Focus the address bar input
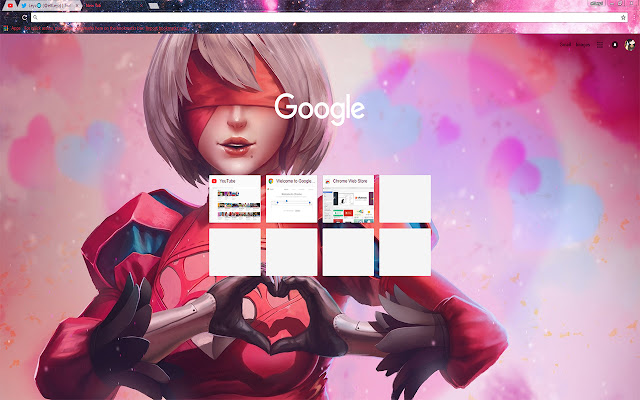640x400 pixels. pos(329,18)
